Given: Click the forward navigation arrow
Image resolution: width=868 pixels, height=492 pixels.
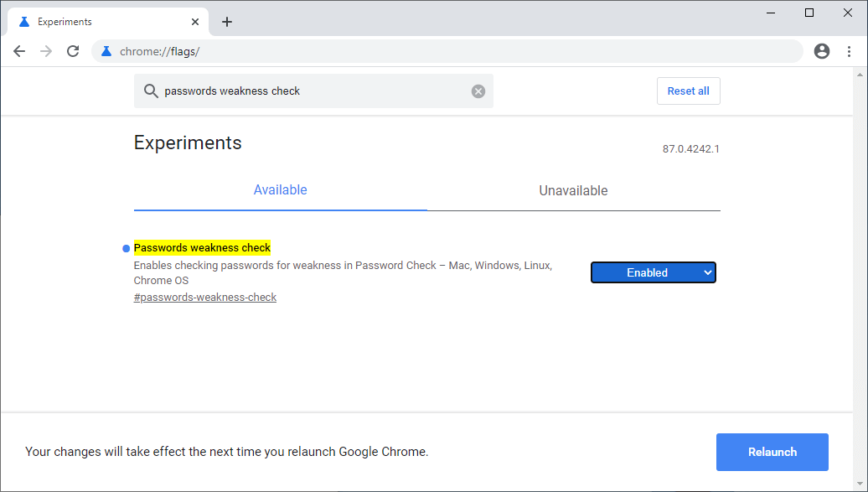Looking at the screenshot, I should [46, 51].
